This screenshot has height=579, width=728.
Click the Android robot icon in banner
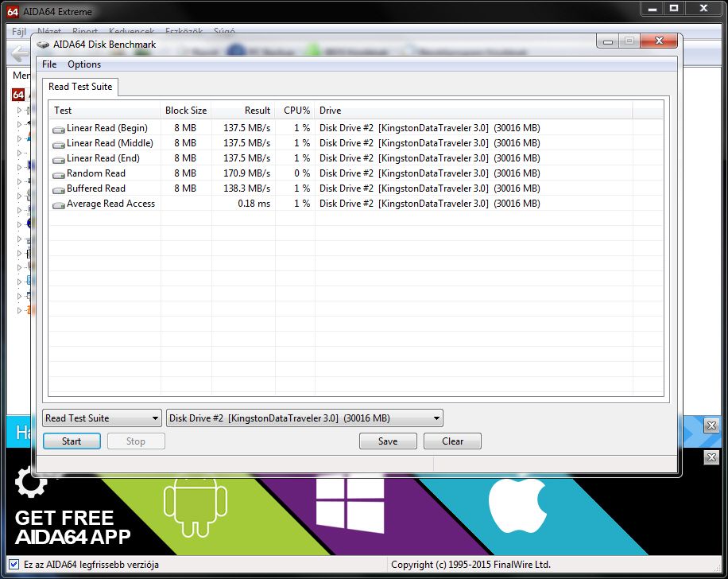(x=196, y=507)
